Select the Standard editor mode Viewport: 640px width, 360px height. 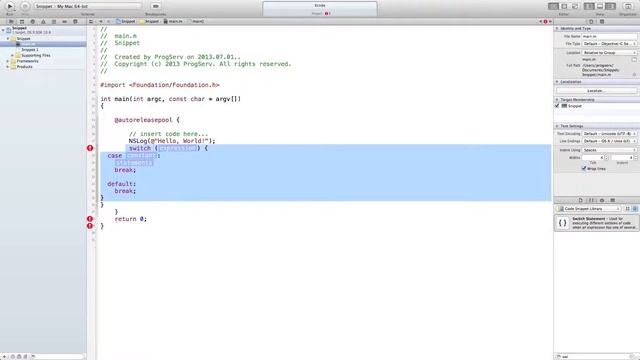point(553,6)
